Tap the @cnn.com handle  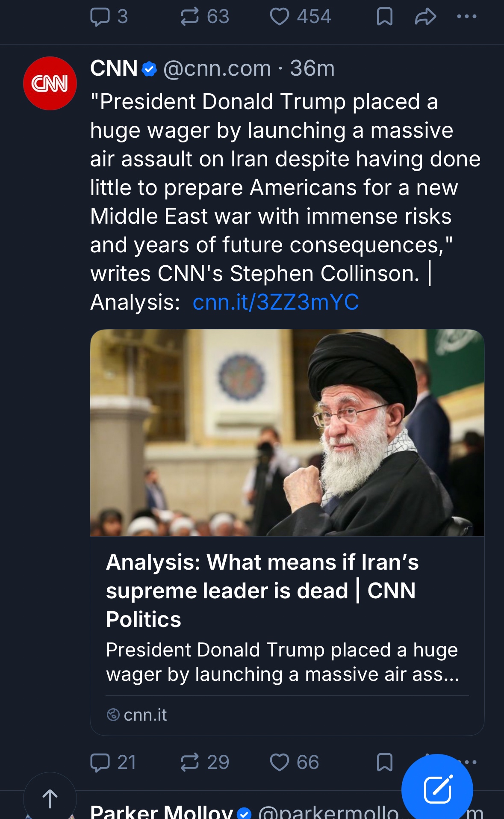coord(217,68)
